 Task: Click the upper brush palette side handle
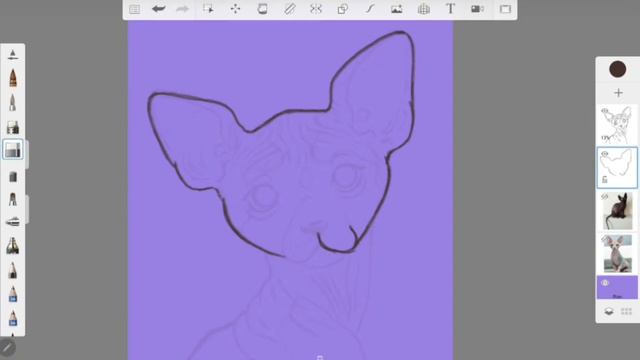coord(27,155)
